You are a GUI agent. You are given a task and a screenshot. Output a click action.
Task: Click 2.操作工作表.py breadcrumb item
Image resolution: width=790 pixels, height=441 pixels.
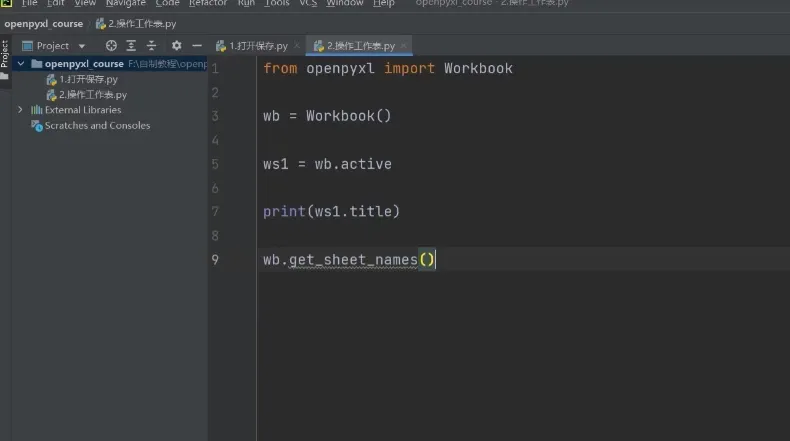136,24
